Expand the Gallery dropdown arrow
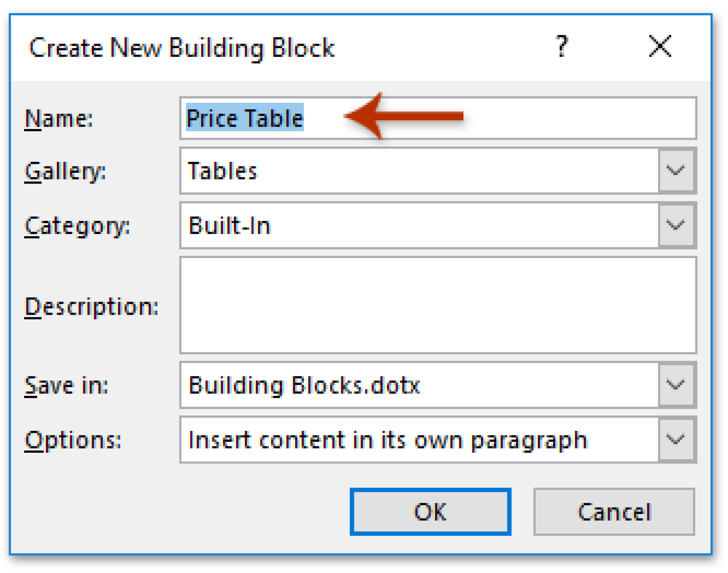 [x=676, y=171]
